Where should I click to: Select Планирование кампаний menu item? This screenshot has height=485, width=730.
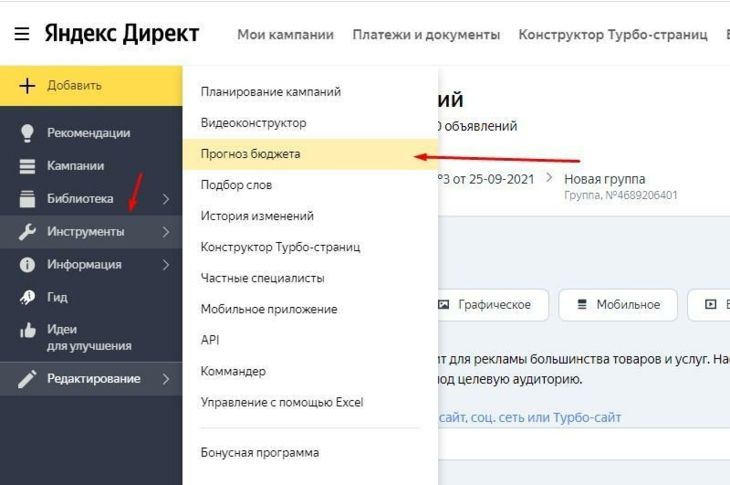coord(310,92)
